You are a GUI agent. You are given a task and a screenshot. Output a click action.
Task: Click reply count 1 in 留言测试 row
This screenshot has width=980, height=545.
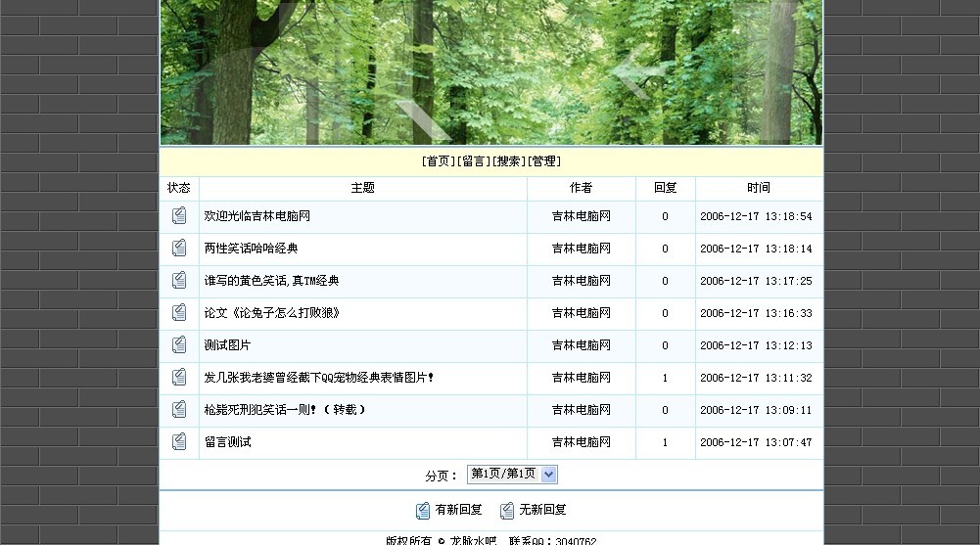[665, 442]
